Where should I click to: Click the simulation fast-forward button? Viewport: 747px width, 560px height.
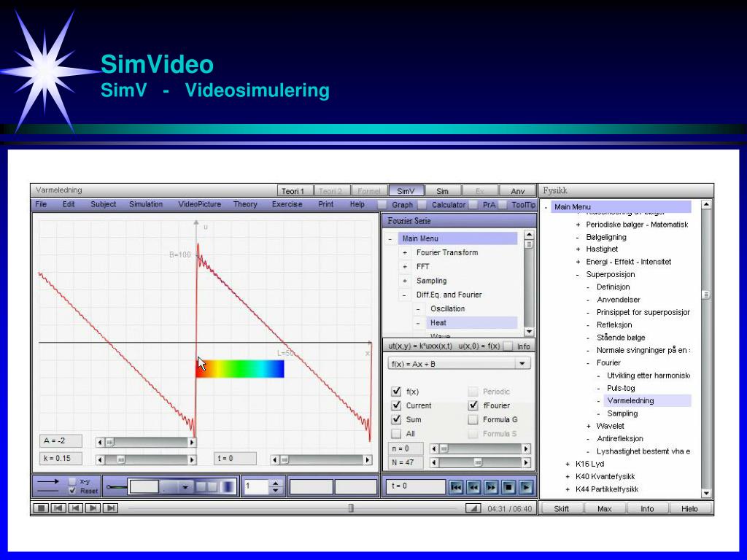point(491,486)
